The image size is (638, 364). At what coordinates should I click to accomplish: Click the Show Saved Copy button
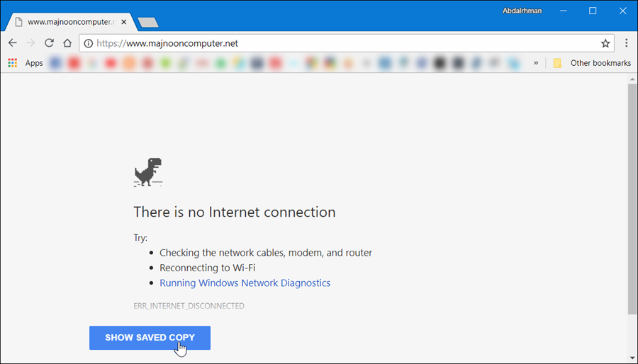150,338
